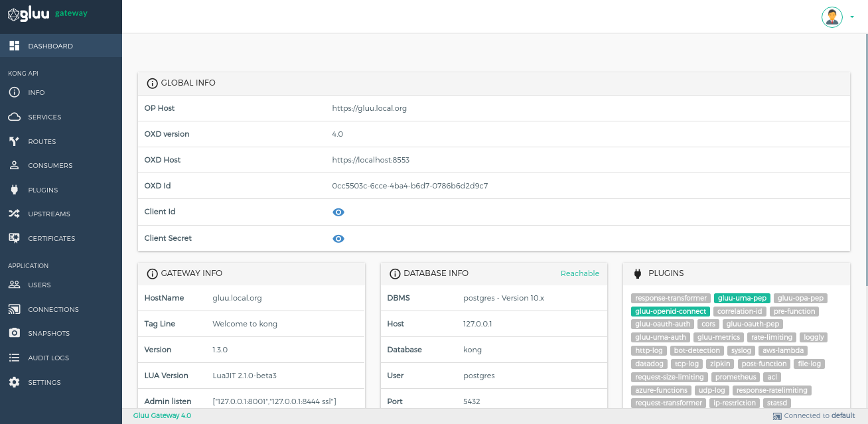Click the Dashboard grid icon
The image size is (868, 424).
pyautogui.click(x=14, y=46)
